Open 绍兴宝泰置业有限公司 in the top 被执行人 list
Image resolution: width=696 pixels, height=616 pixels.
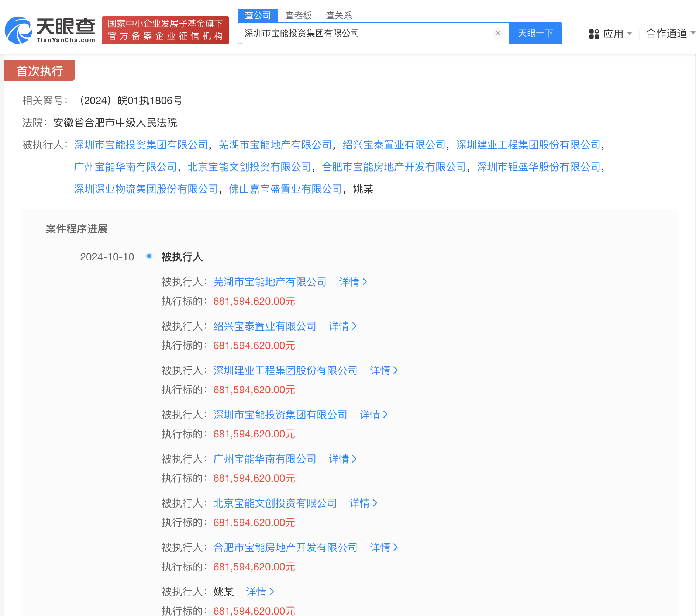tap(394, 145)
